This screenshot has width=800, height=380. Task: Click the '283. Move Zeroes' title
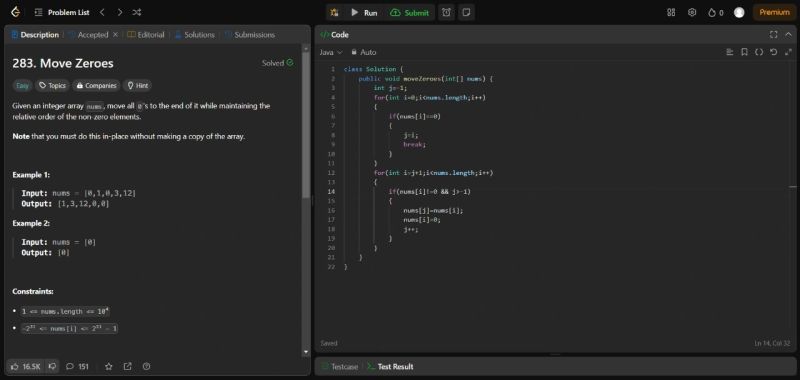tap(63, 63)
